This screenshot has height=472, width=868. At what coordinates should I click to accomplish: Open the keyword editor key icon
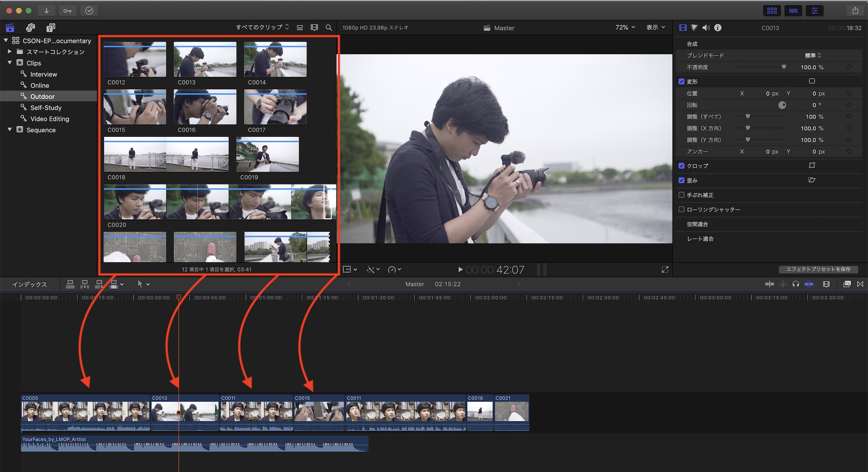pyautogui.click(x=67, y=10)
